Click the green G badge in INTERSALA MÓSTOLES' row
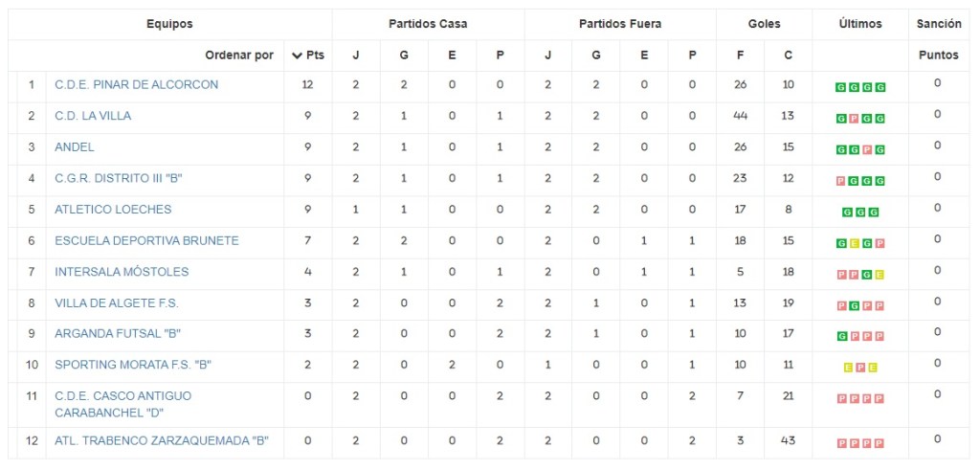The height and width of the screenshot is (470, 980). [867, 275]
